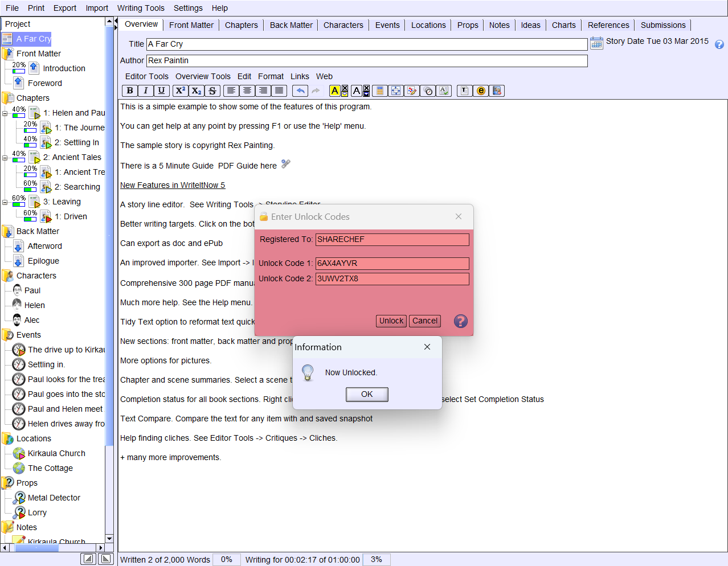Click right panel layout button at bottom
Viewport: 728px width, 566px height.
click(x=106, y=559)
